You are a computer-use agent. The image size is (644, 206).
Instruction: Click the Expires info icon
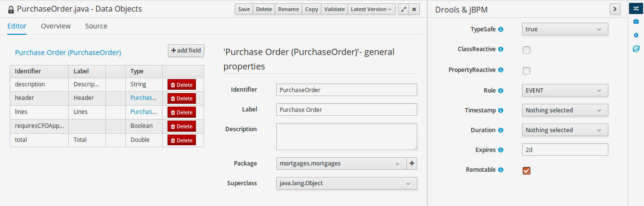[x=501, y=150]
